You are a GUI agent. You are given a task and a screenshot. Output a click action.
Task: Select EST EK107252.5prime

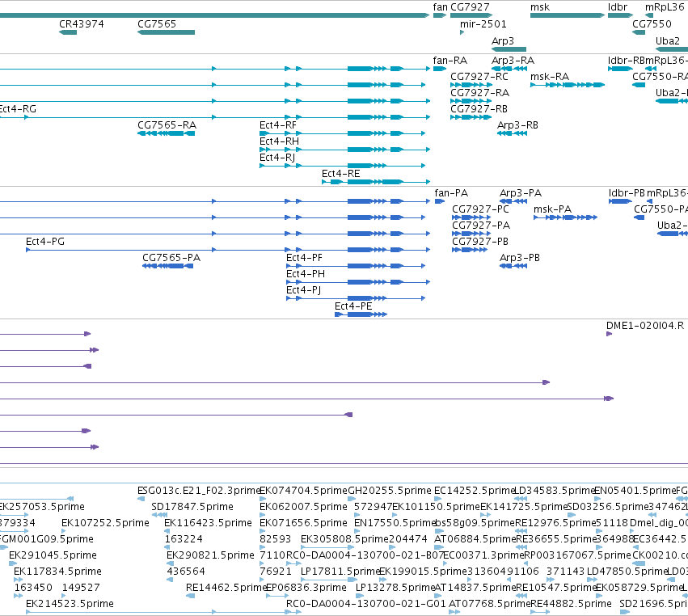pyautogui.click(x=105, y=522)
